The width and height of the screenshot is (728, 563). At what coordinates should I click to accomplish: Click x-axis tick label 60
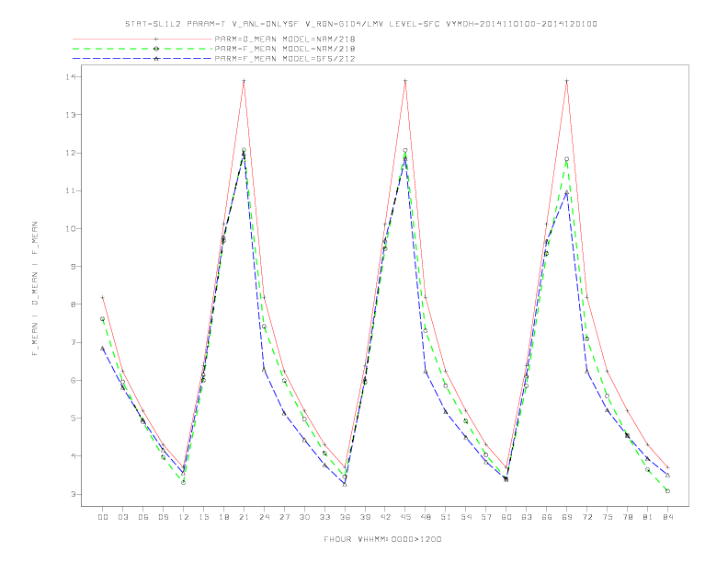(506, 517)
